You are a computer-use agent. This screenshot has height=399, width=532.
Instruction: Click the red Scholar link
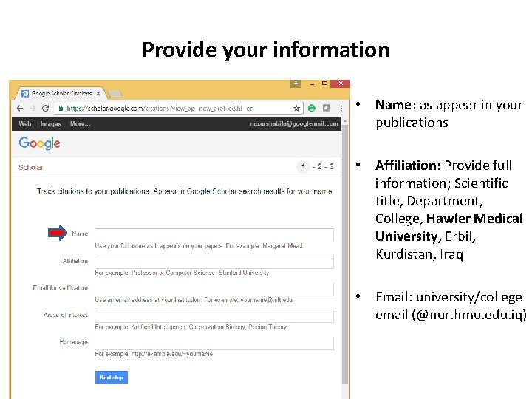(30, 167)
